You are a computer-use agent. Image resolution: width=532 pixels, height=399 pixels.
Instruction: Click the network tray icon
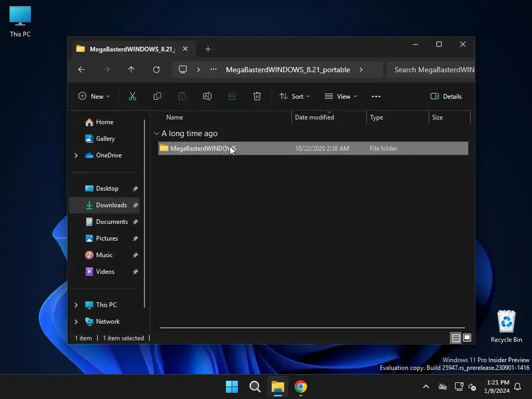pyautogui.click(x=459, y=387)
